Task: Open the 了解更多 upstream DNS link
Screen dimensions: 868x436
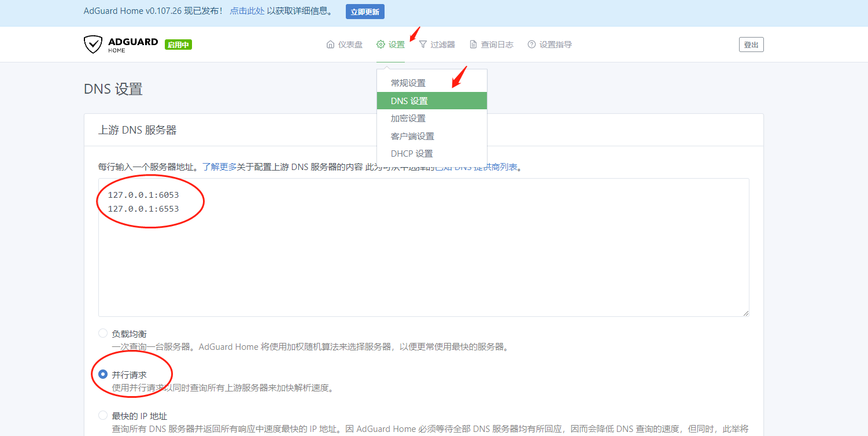Action: coord(219,167)
